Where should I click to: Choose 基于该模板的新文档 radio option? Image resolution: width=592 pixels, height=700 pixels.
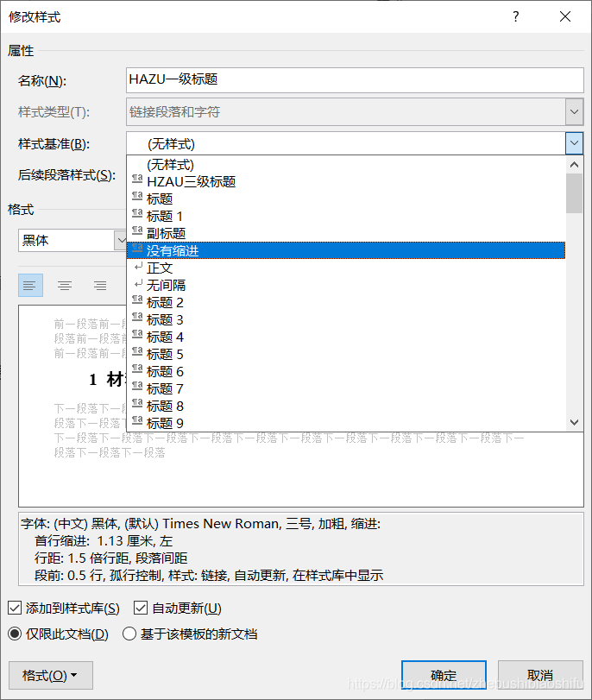click(x=129, y=634)
